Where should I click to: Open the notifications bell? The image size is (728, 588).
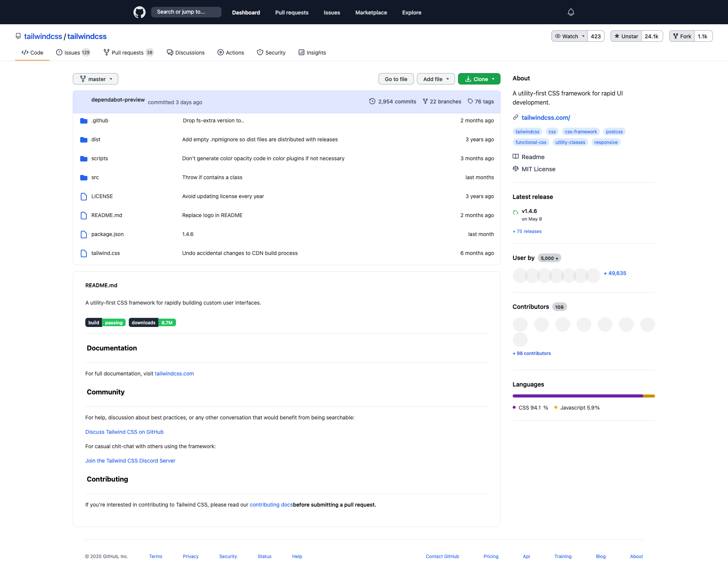click(x=571, y=12)
